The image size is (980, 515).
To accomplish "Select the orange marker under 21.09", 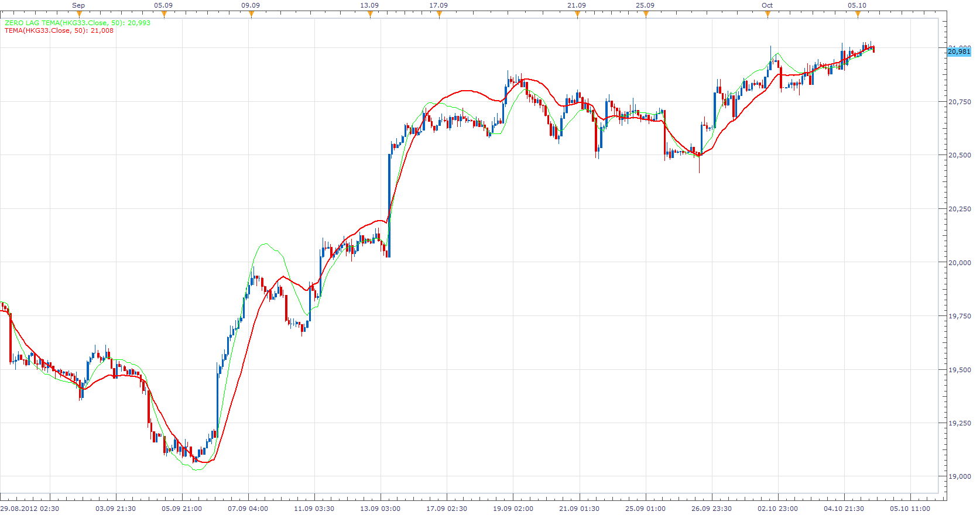I will click(577, 14).
